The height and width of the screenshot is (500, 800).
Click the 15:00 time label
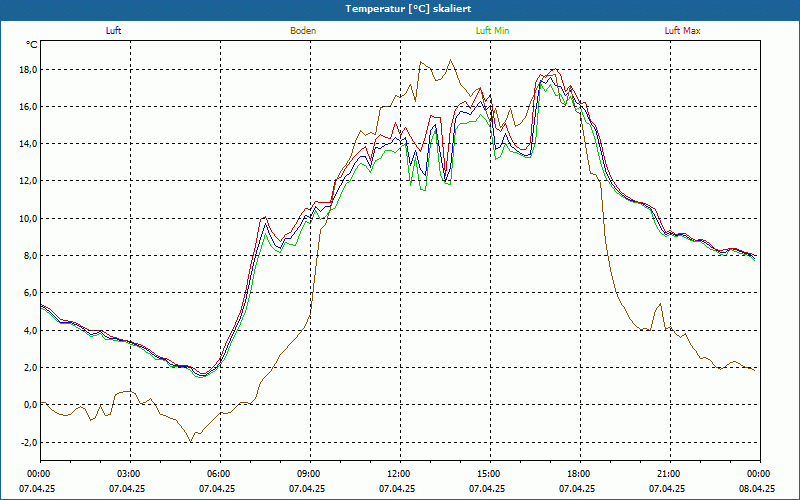490,474
